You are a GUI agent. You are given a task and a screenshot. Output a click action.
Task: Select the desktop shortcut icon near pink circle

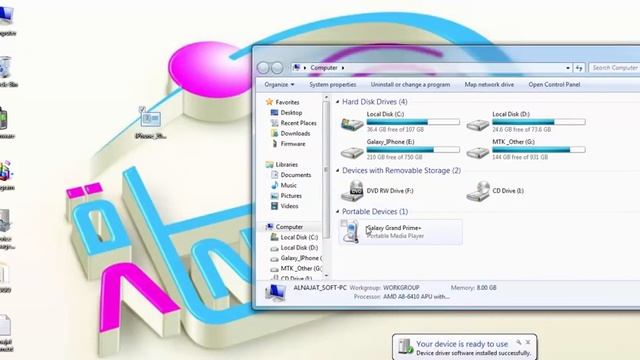[x=151, y=119]
